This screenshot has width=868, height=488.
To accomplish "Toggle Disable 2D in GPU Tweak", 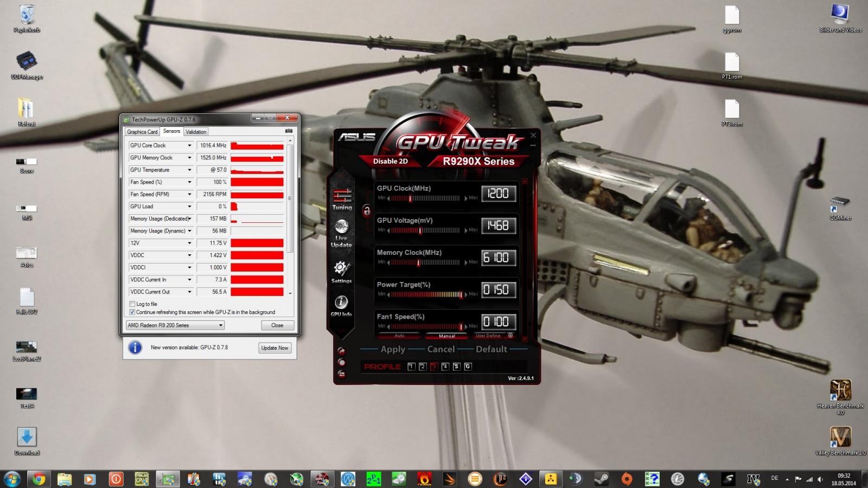I will click(x=390, y=161).
